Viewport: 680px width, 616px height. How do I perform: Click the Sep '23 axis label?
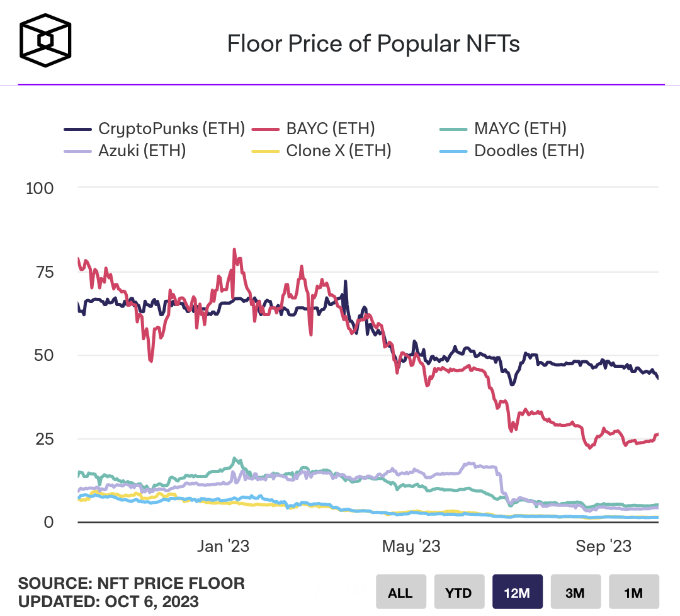[x=604, y=546]
